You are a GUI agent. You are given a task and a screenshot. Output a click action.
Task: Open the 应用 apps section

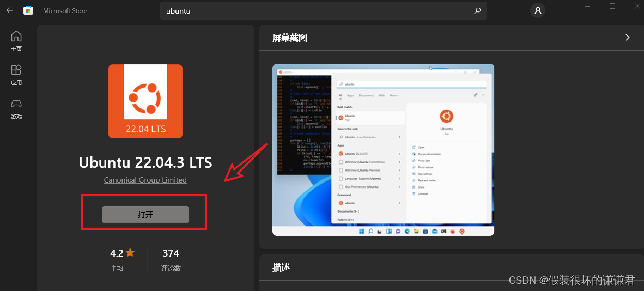[16, 75]
